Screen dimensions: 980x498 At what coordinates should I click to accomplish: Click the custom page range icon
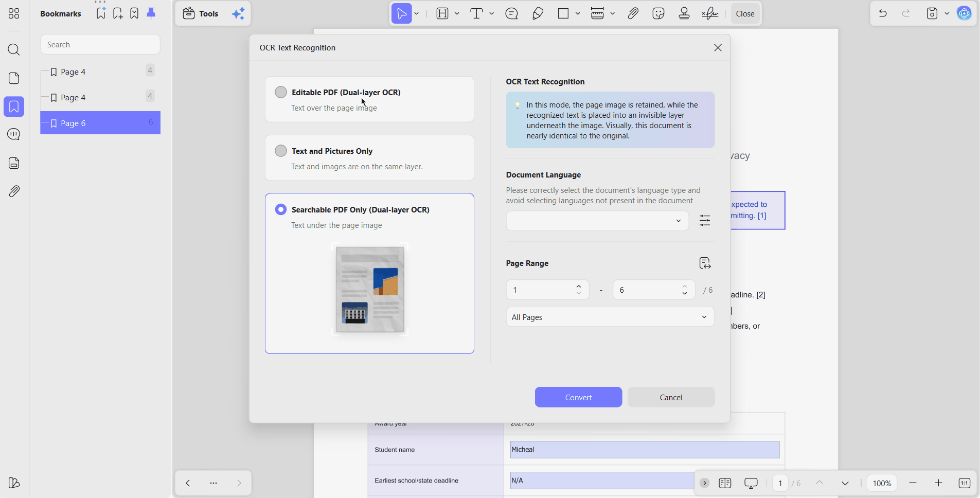click(x=705, y=263)
